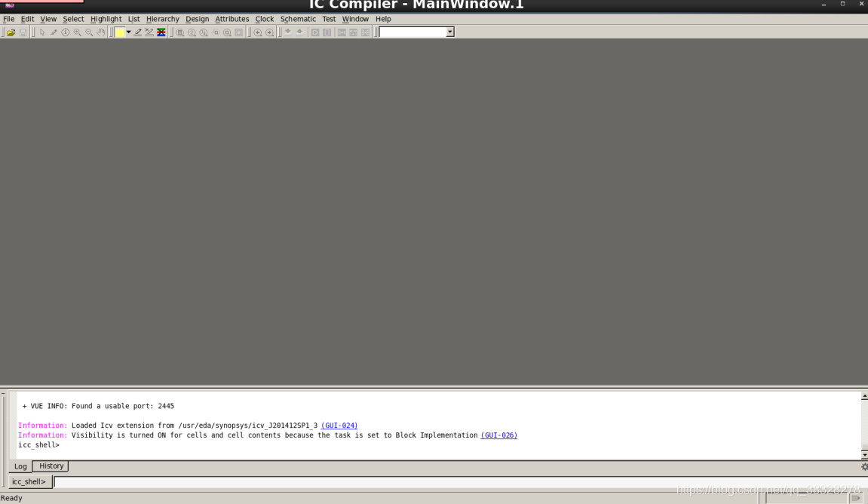This screenshot has width=868, height=504.
Task: Click the query info tool icon
Action: [x=66, y=32]
